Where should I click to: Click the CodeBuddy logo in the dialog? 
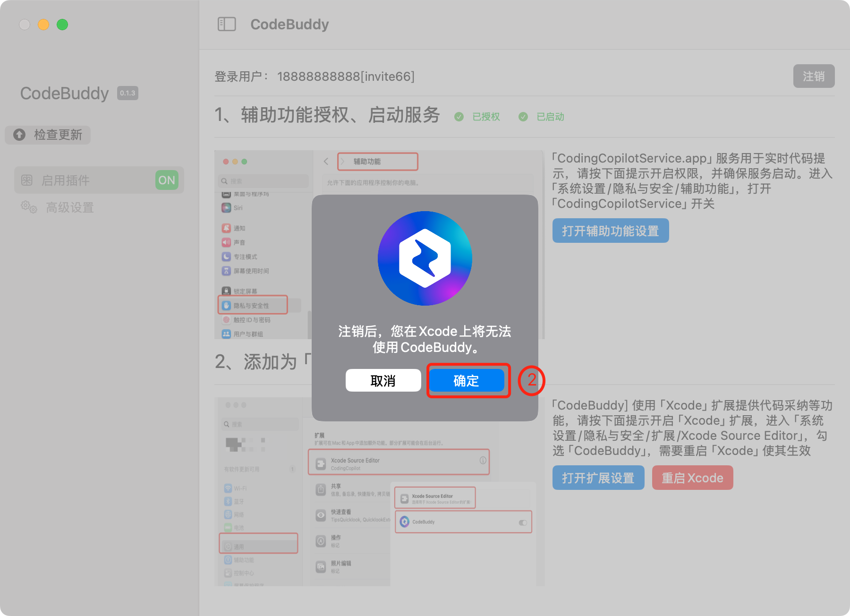[x=425, y=258]
